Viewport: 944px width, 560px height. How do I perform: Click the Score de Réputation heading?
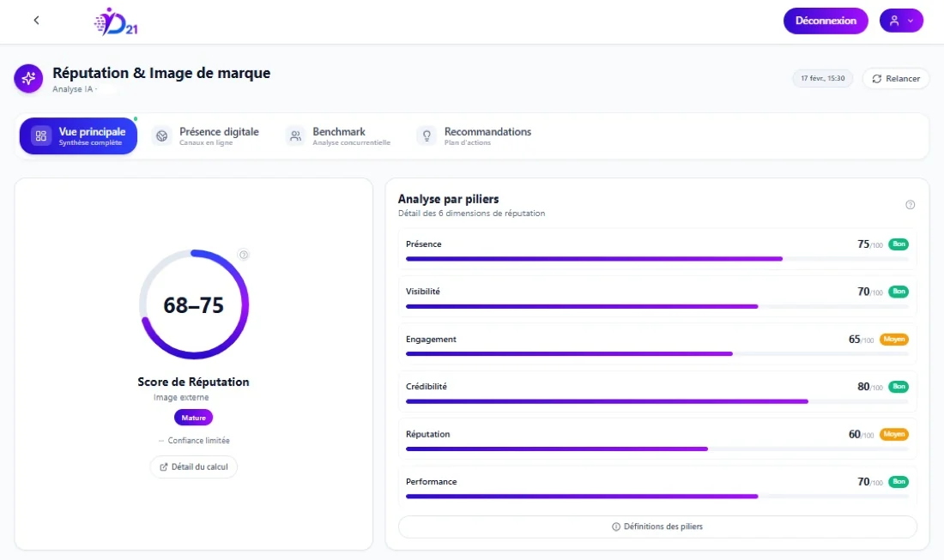(x=193, y=382)
